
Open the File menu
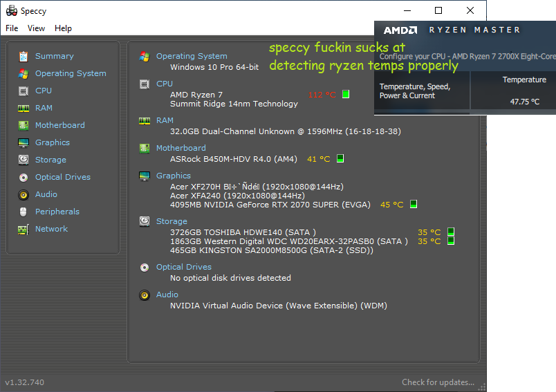(12, 28)
